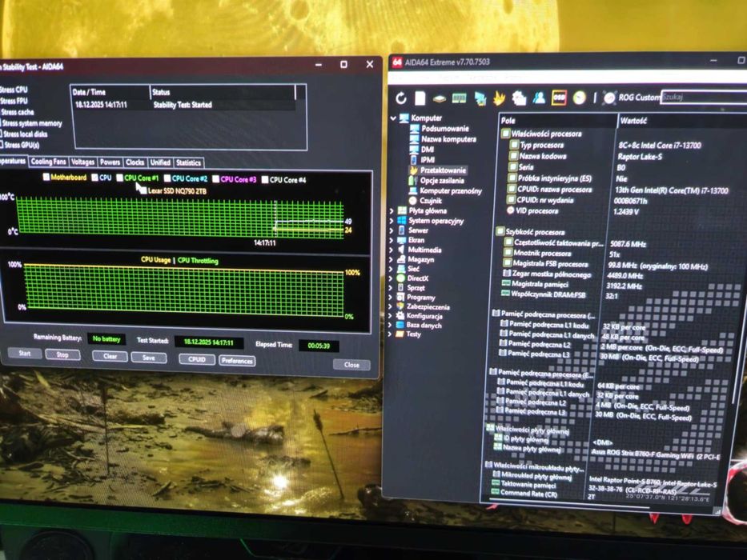Click the Baza danych icon in tree
This screenshot has height=560, width=747.
[400, 326]
